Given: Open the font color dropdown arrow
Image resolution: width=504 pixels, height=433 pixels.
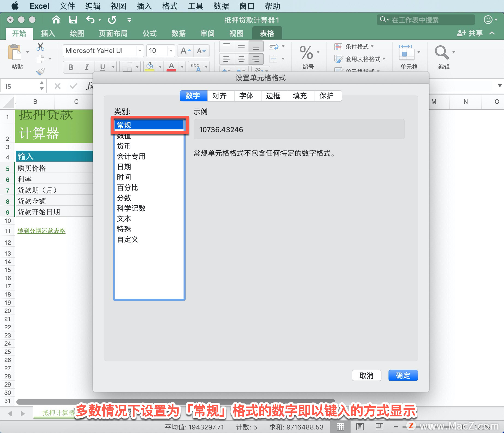Looking at the screenshot, I should [x=182, y=67].
